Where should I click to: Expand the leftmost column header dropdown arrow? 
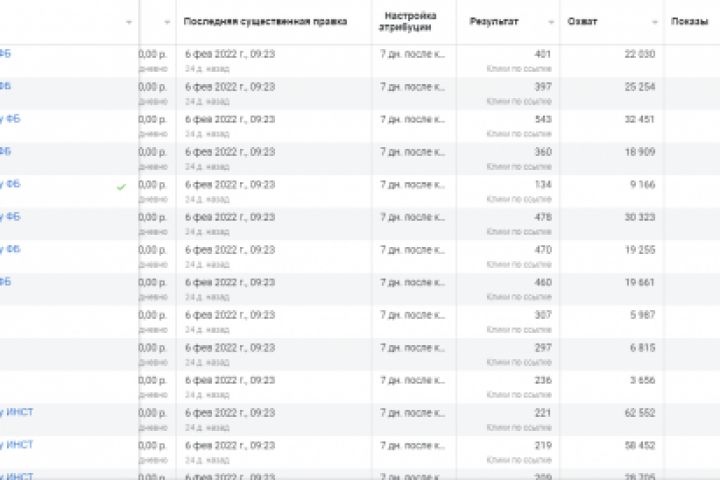click(129, 22)
